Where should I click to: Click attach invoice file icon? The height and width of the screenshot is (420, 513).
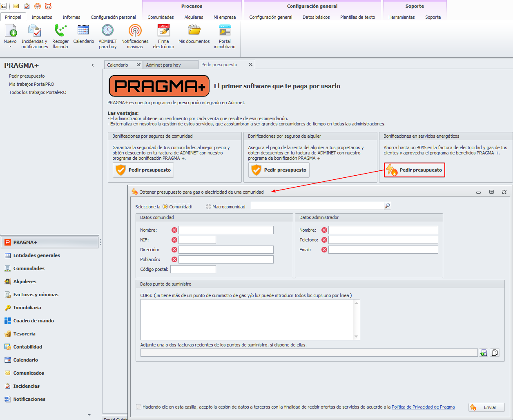(483, 353)
